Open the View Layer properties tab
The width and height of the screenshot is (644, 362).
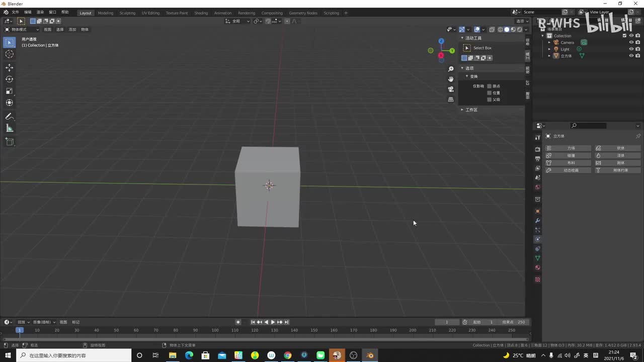(537, 168)
